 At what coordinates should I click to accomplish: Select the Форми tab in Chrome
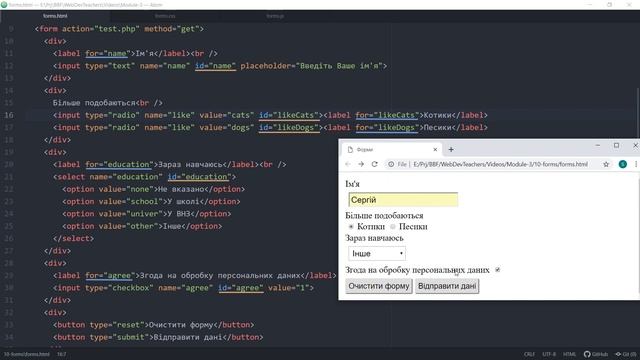click(391, 149)
